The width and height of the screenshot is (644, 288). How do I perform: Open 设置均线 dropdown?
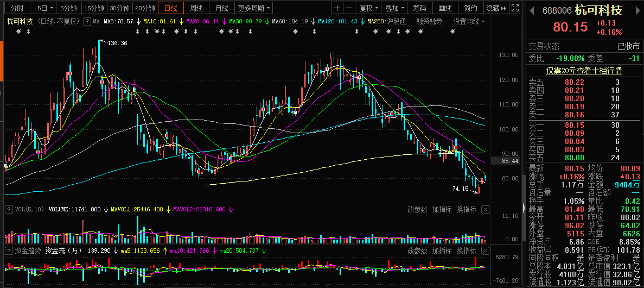pos(469,21)
